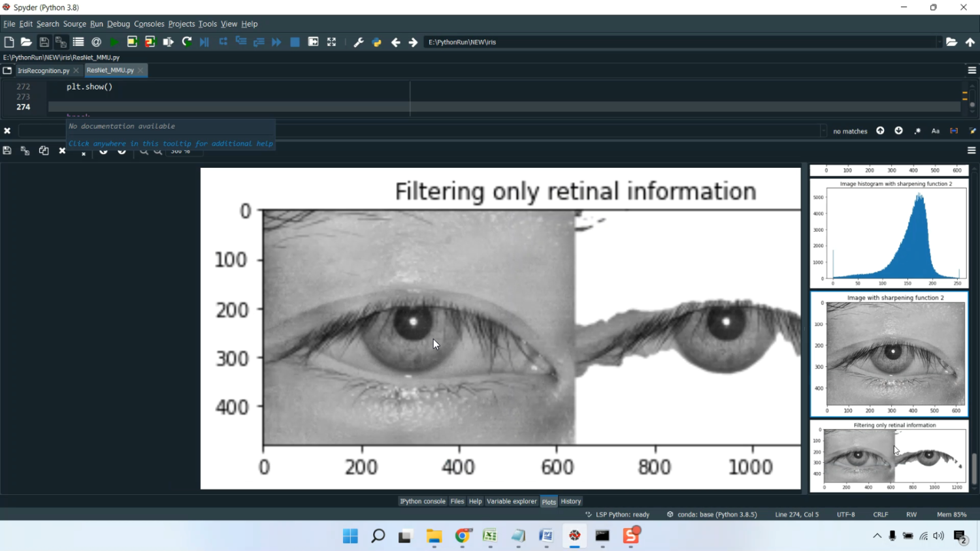Select the histogram with sharpening function 2 thumbnail

[889, 233]
